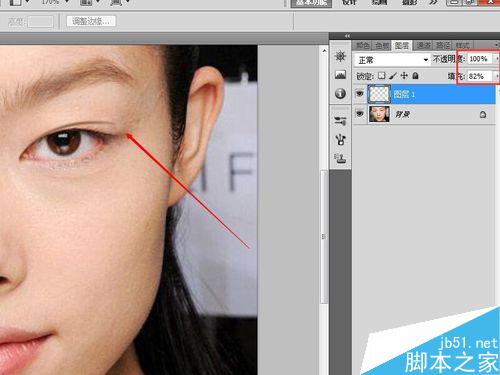500x375 pixels.
Task: Hide the Background layer eye icon
Action: 360,114
